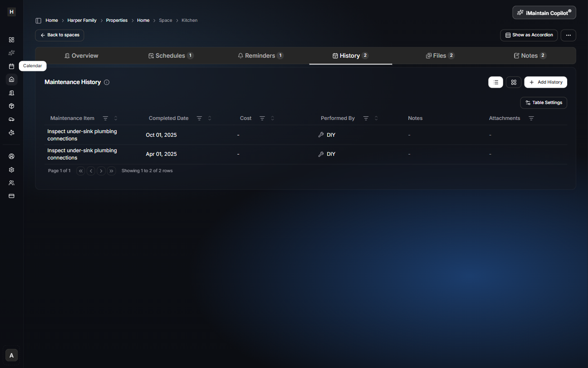The height and width of the screenshot is (368, 588).
Task: Sort by the Completed Date column
Action: [x=210, y=118]
